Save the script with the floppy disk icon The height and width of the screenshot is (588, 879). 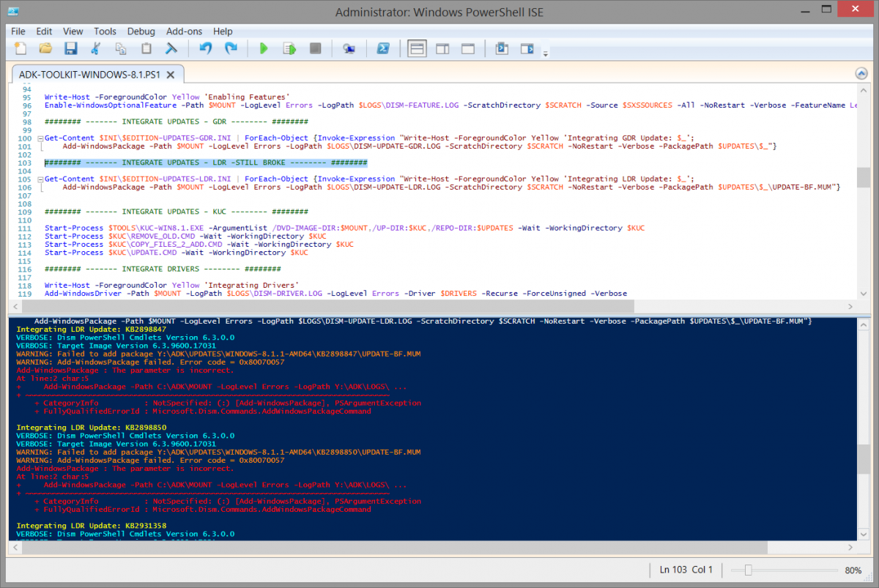tap(70, 49)
